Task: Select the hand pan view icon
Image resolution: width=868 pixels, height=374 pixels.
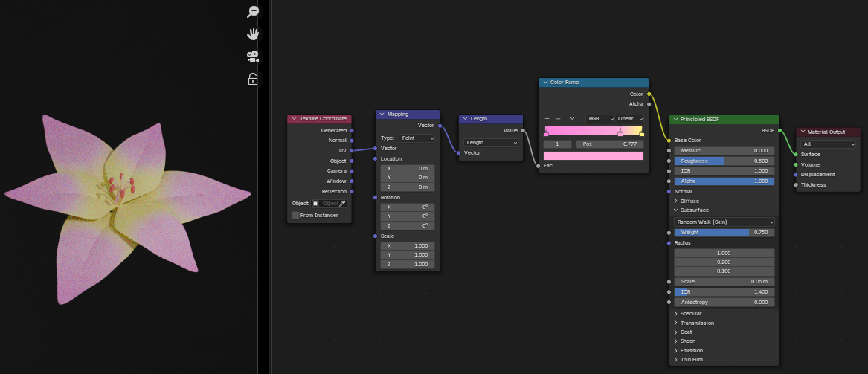Action: (x=253, y=34)
